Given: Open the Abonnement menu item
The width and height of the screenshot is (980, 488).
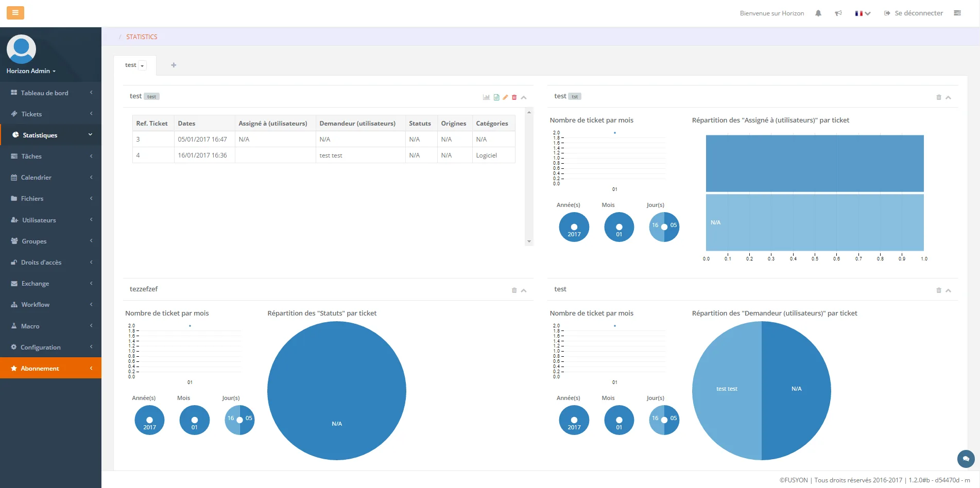Looking at the screenshot, I should coord(50,368).
